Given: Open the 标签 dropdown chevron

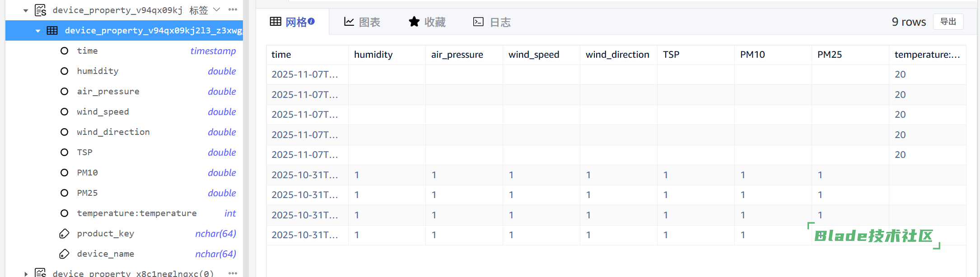Looking at the screenshot, I should pos(217,9).
